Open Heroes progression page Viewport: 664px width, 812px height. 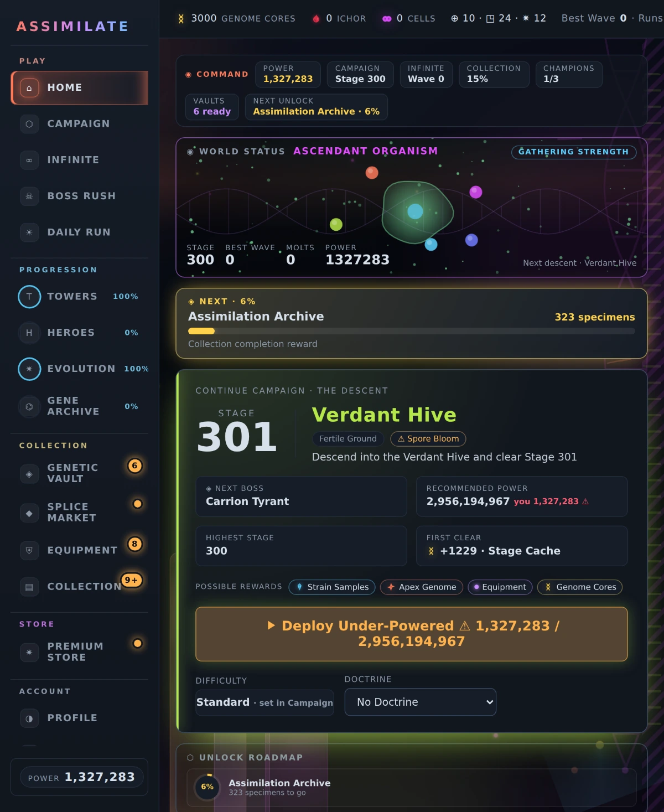tap(80, 333)
